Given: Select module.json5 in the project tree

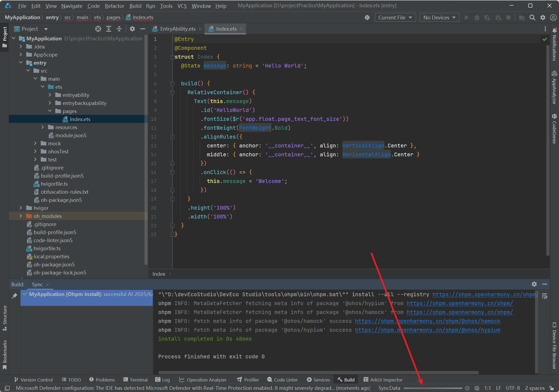Looking at the screenshot, I should tap(71, 135).
